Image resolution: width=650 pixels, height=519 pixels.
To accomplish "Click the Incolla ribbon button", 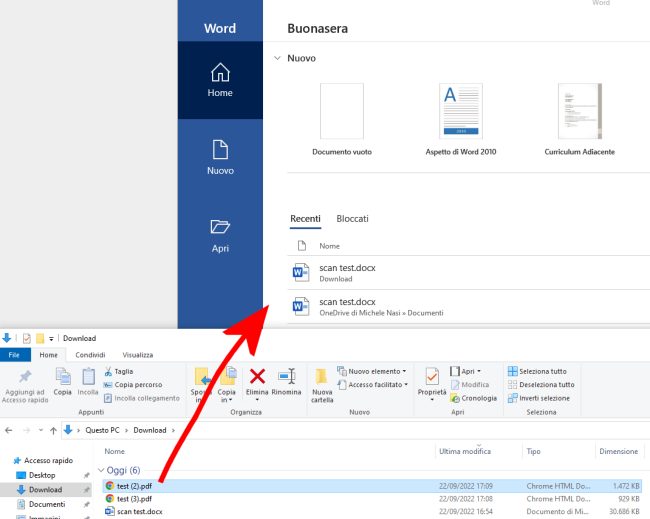I will (x=88, y=382).
